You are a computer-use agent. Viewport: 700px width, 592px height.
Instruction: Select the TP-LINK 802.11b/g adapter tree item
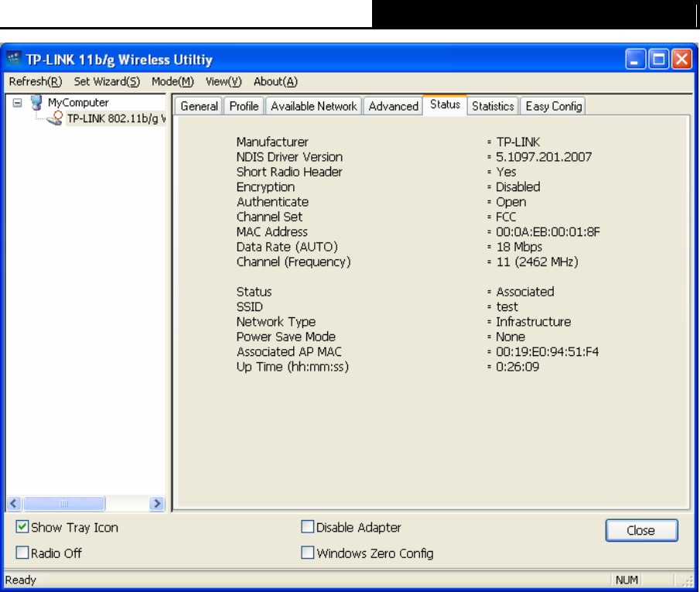116,119
